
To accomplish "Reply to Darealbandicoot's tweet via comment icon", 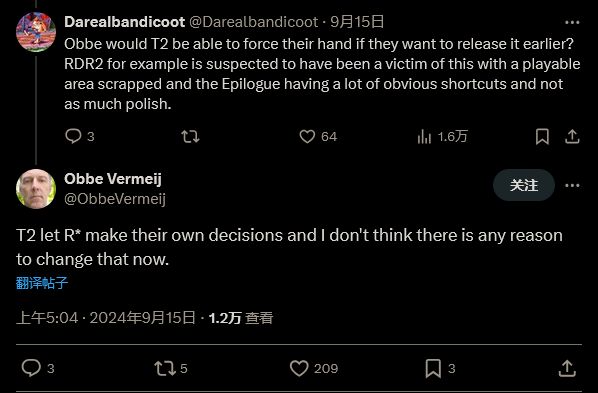I will coord(73,136).
